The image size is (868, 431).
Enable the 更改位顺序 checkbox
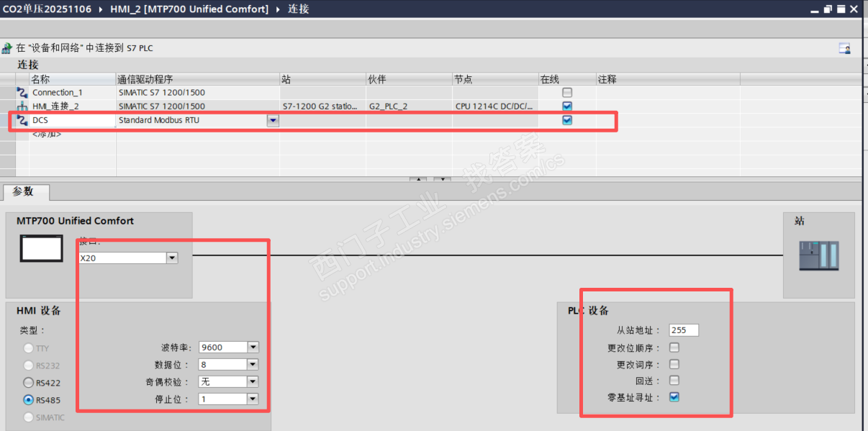pyautogui.click(x=674, y=348)
